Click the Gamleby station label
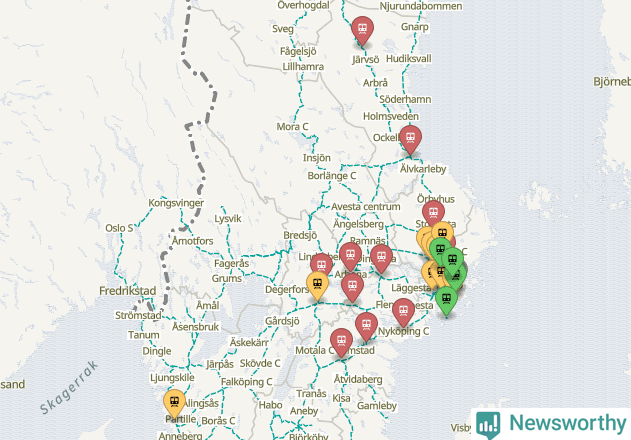Screen dimensions: 631x440 click(x=377, y=405)
